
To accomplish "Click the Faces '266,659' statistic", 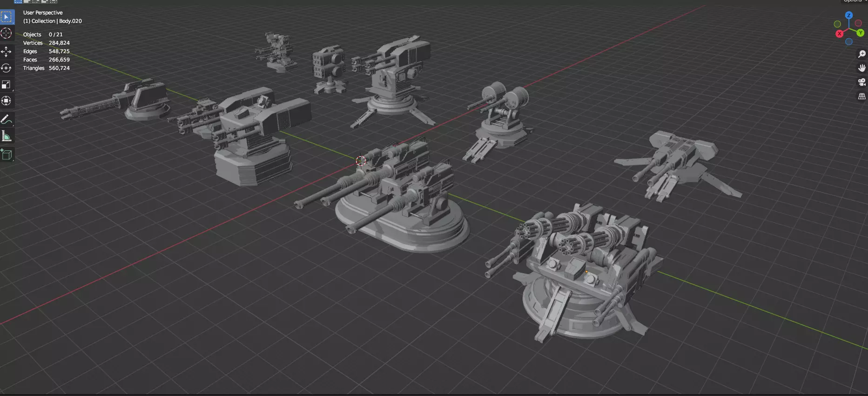I will point(59,60).
